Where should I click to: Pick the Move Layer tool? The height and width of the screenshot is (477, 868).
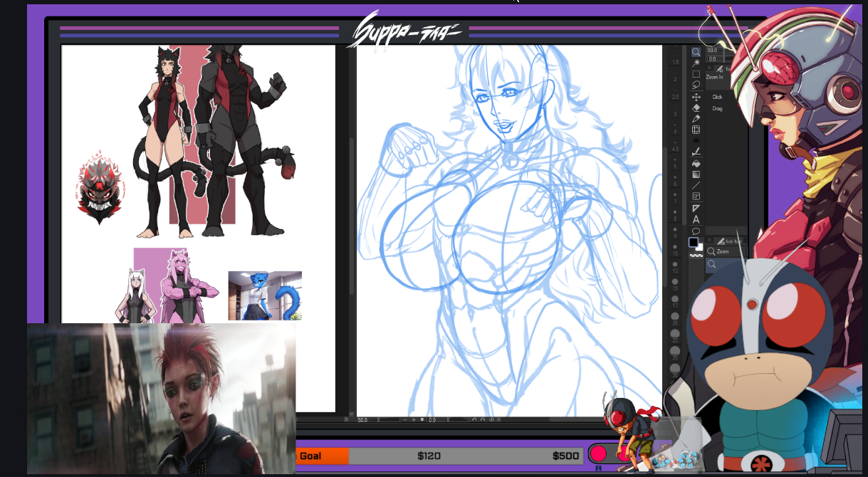(x=696, y=97)
